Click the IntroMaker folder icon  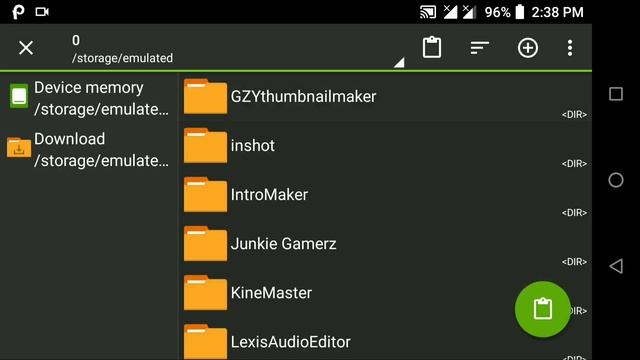pyautogui.click(x=205, y=195)
